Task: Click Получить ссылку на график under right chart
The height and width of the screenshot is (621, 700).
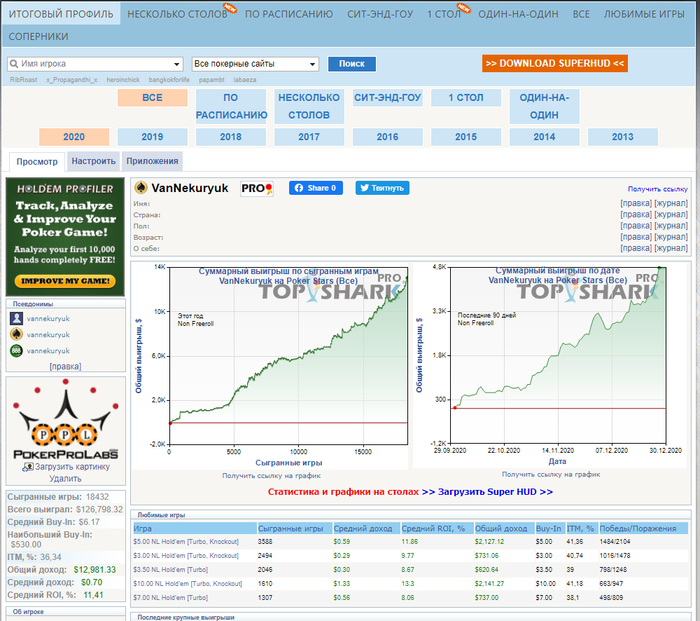Action: tap(551, 475)
